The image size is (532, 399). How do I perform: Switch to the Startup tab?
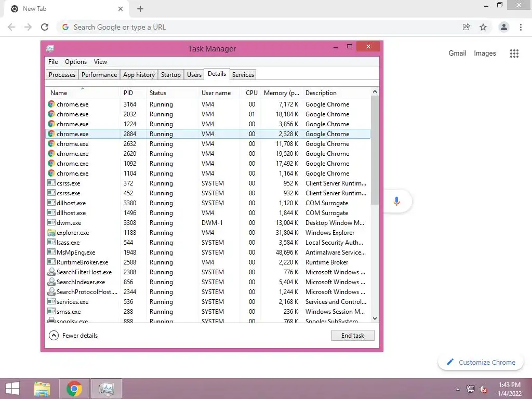170,75
